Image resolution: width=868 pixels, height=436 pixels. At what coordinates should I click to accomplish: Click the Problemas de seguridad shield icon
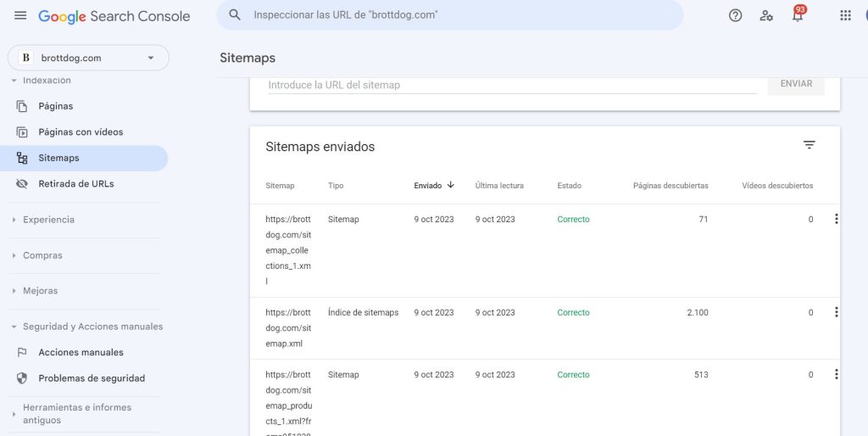point(21,378)
